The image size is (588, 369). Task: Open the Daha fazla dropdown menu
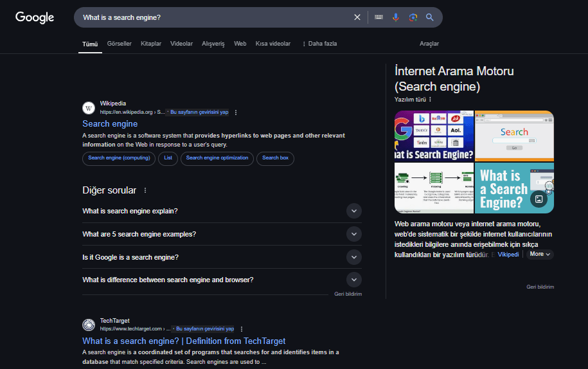tap(319, 44)
